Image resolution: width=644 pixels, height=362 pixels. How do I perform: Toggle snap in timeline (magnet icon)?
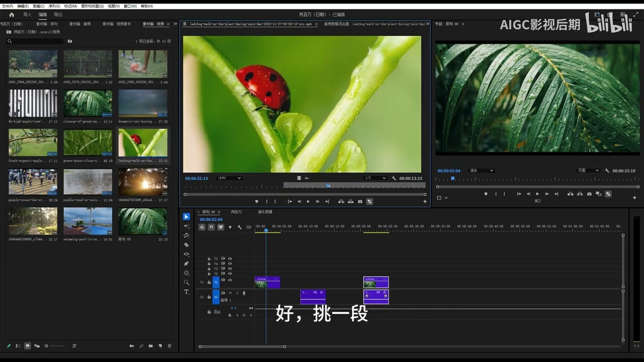211,227
